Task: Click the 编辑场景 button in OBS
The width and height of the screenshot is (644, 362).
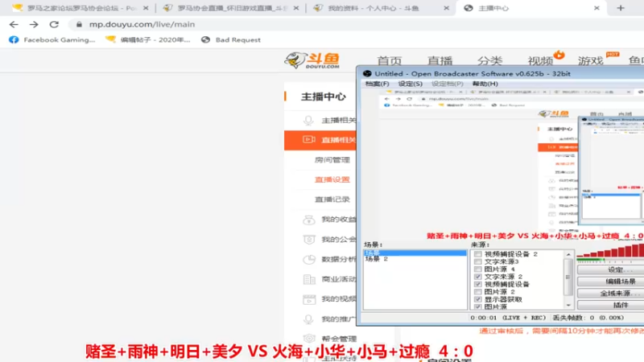Action: [x=611, y=282]
